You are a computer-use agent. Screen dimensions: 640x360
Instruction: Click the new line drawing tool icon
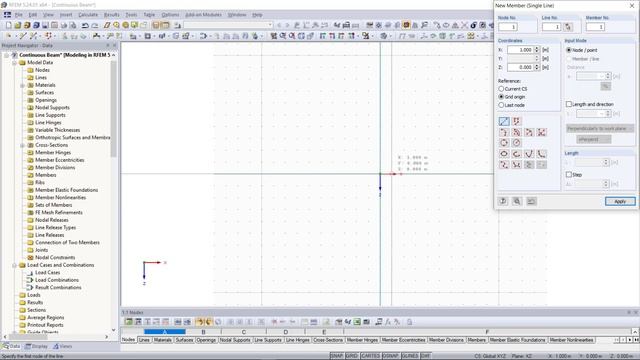pos(23,36)
